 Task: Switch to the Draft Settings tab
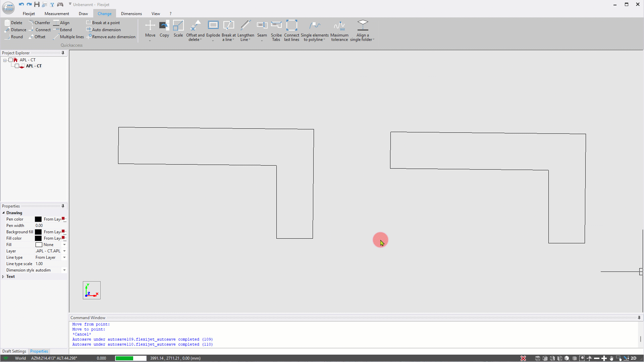(x=14, y=351)
